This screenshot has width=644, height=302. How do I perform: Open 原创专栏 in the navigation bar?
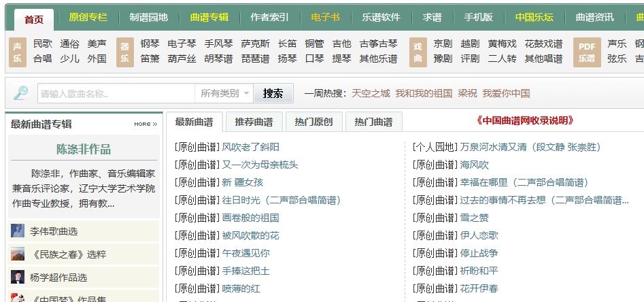[88, 17]
